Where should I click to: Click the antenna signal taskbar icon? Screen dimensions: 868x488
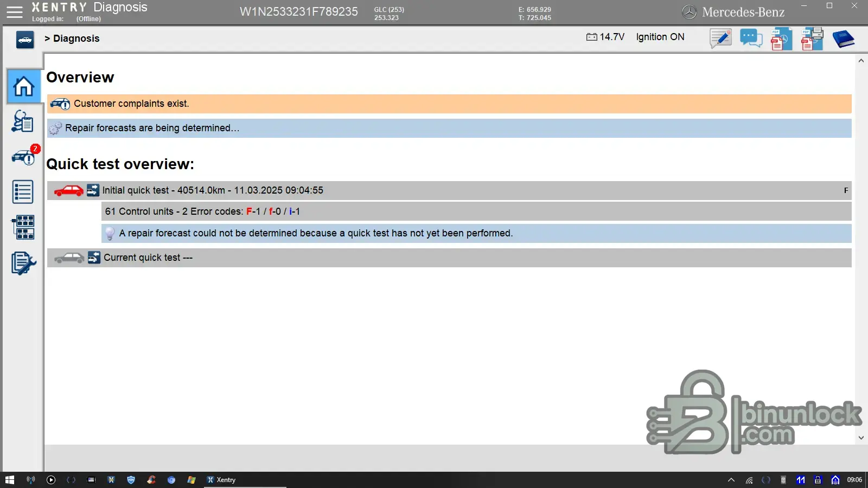[x=31, y=480]
